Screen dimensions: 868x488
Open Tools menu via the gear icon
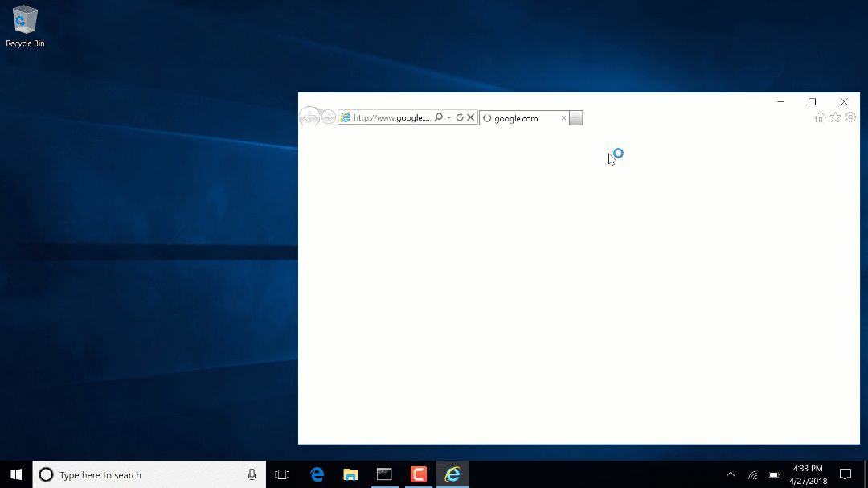pyautogui.click(x=850, y=117)
